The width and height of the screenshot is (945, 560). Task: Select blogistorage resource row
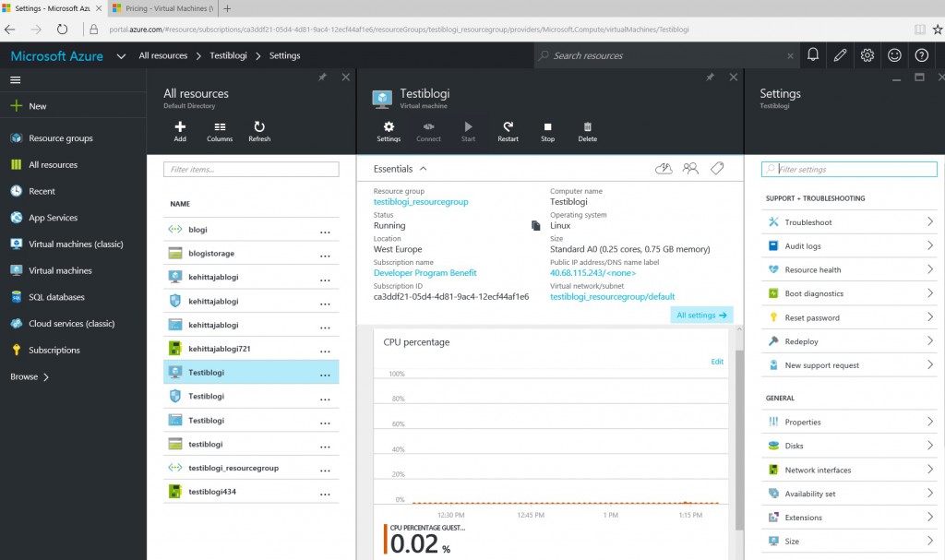tap(251, 253)
